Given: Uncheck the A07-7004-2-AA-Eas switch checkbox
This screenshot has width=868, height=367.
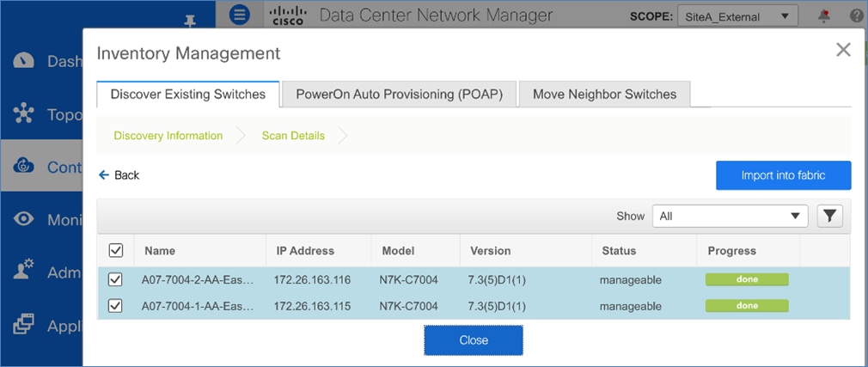Looking at the screenshot, I should [x=115, y=280].
